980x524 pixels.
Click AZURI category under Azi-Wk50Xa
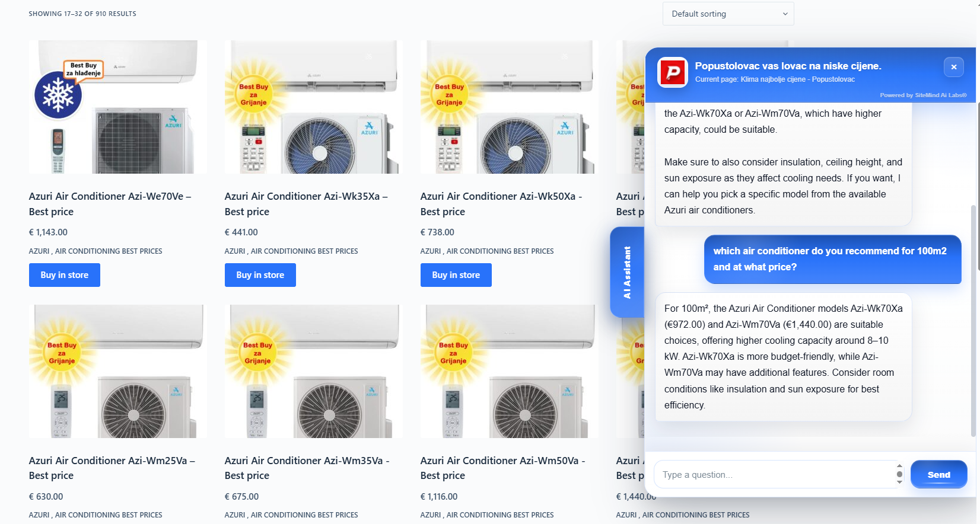431,251
